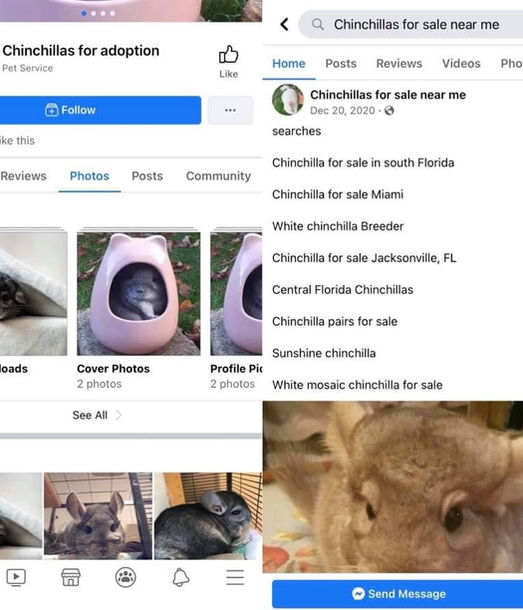This screenshot has height=610, width=523.
Task: Open the Cover Photos album thumbnail
Action: [139, 294]
